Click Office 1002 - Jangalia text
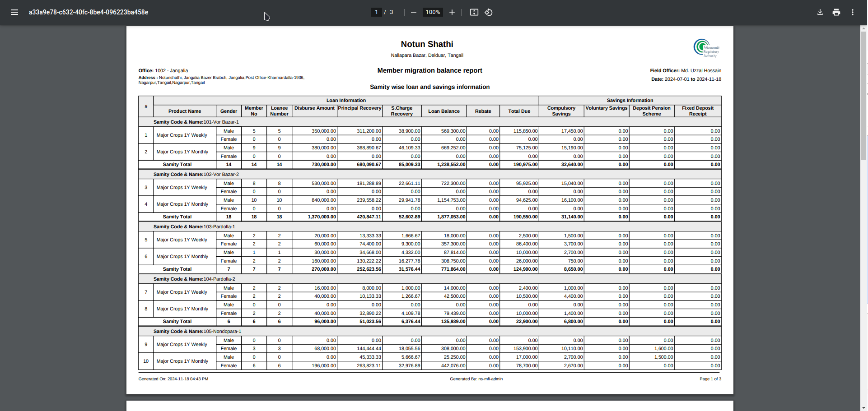This screenshot has height=411, width=868. [x=163, y=70]
